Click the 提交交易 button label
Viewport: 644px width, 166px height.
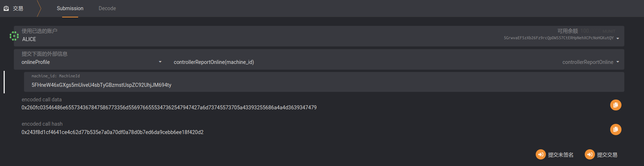click(607, 155)
